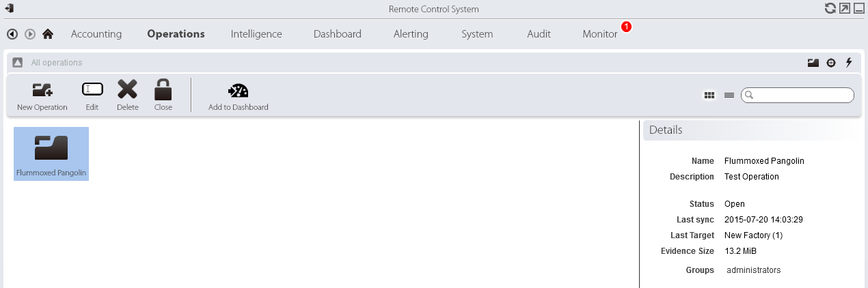Delete the selected operation
The width and height of the screenshot is (868, 288).
127,90
